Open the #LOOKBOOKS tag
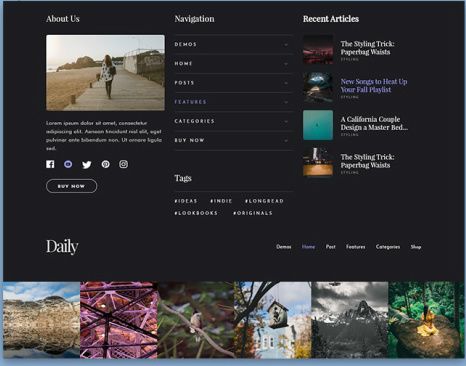Image resolution: width=466 pixels, height=366 pixels. [196, 213]
